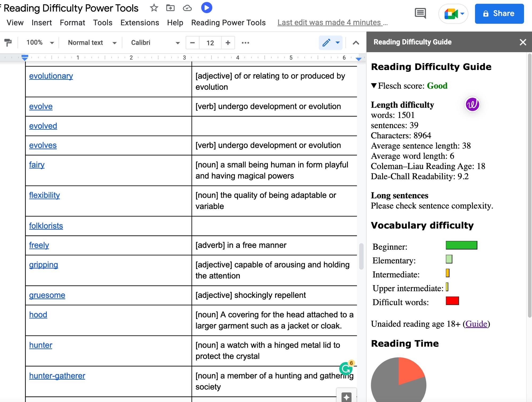Viewport: 532px width, 402px height.
Task: Follow the folklorists word link
Action: (x=46, y=226)
